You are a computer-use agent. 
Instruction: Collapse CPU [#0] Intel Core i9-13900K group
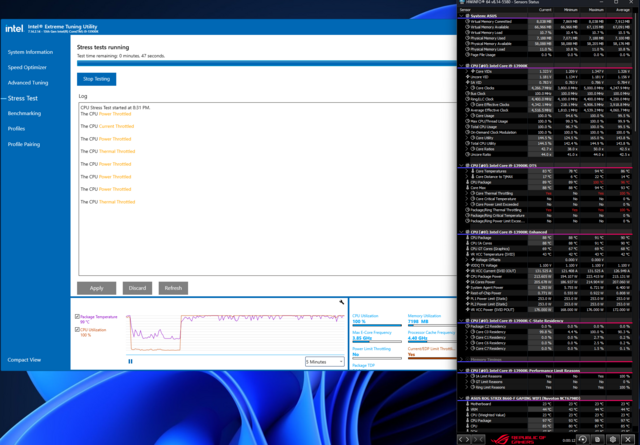pyautogui.click(x=462, y=66)
